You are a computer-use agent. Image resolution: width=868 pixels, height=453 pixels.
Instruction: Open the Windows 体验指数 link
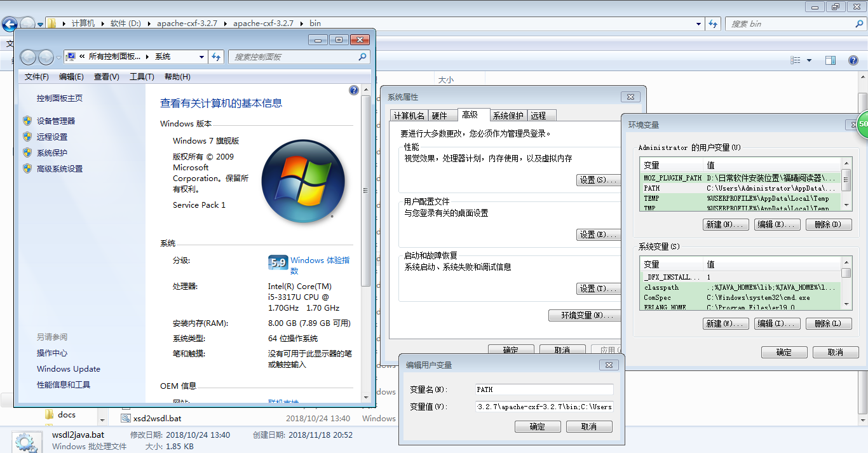point(320,266)
